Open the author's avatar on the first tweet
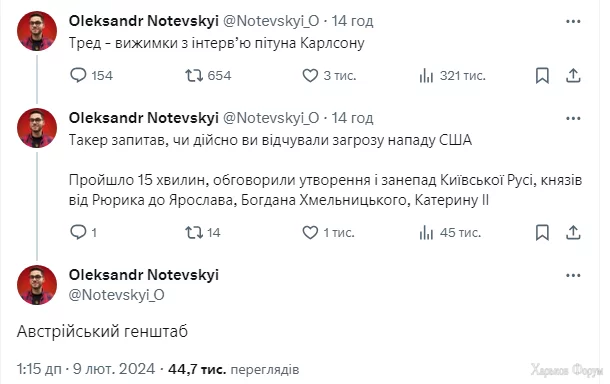The height and width of the screenshot is (384, 610). 37,31
